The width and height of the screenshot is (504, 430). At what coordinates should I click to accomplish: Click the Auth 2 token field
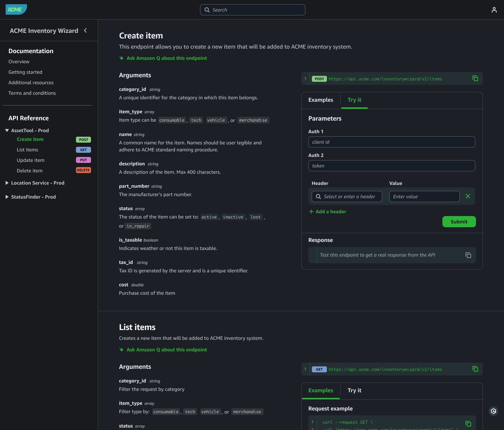pos(392,166)
